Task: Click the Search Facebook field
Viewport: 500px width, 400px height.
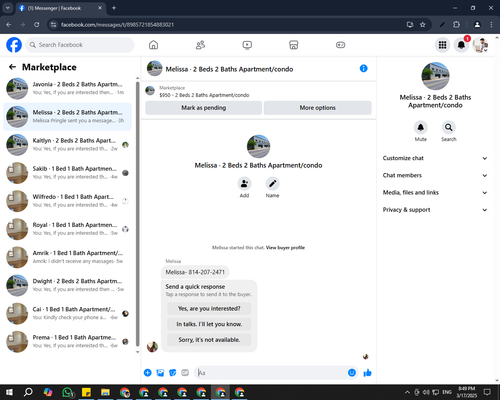Action: (x=80, y=45)
